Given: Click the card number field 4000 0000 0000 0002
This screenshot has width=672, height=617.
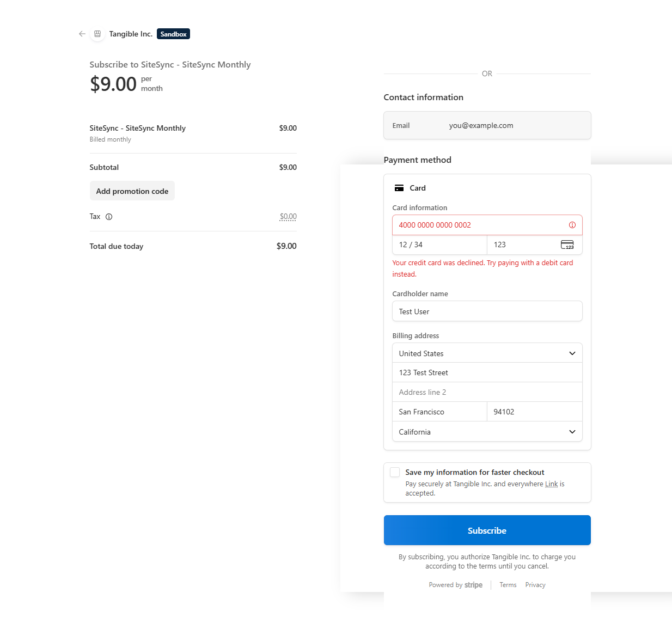Looking at the screenshot, I should [487, 225].
